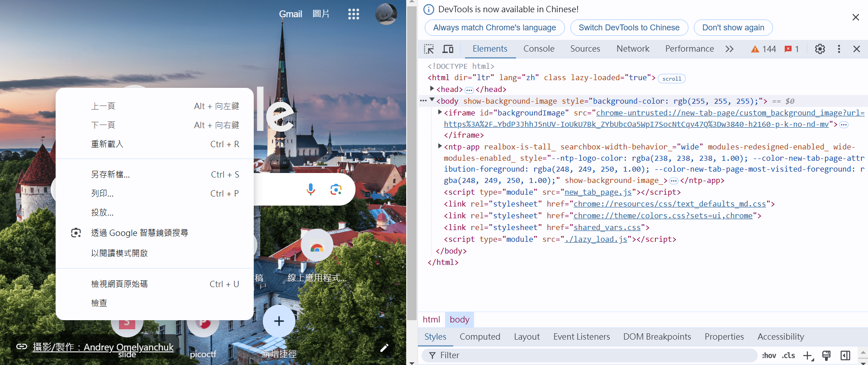
Task: Choose 上一頁 in the context menu
Action: coord(155,106)
